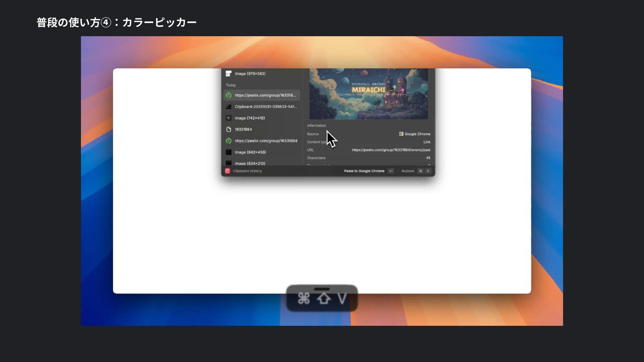644x362 pixels.
Task: Click the Image (842×456) thumbnail icon
Action: [228, 152]
